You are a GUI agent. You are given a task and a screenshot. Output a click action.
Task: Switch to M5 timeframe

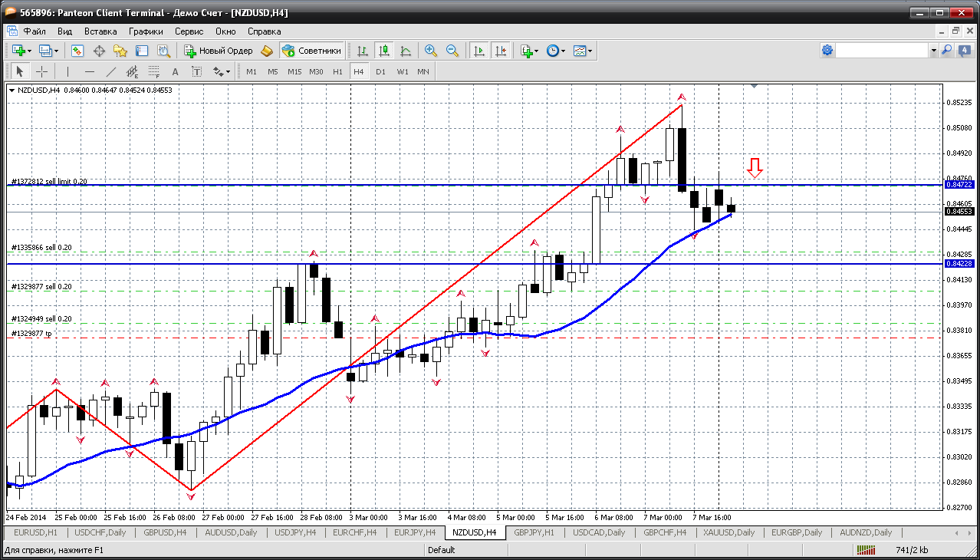click(273, 71)
